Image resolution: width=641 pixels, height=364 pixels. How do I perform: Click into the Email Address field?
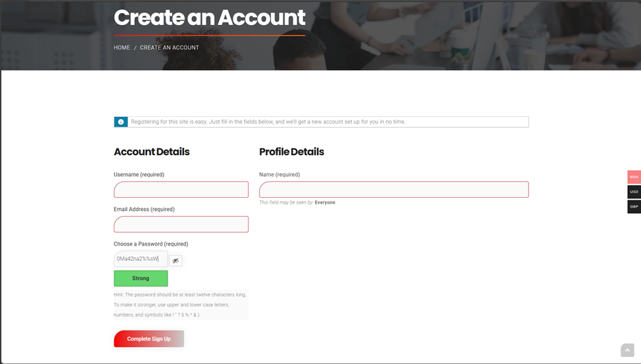[181, 225]
